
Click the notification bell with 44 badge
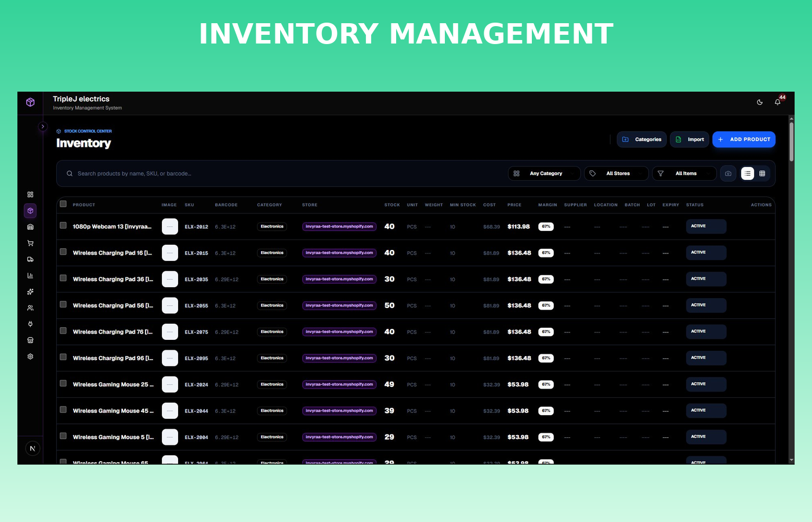(x=778, y=102)
